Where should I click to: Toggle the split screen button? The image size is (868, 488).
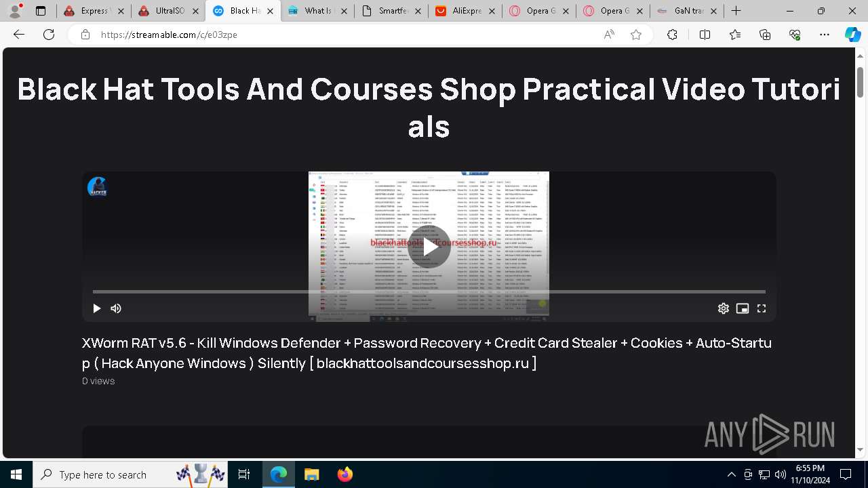click(705, 35)
